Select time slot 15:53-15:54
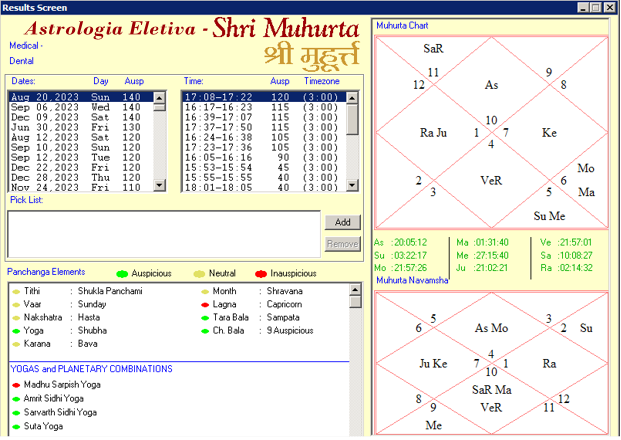This screenshot has width=621, height=440. pyautogui.click(x=264, y=168)
